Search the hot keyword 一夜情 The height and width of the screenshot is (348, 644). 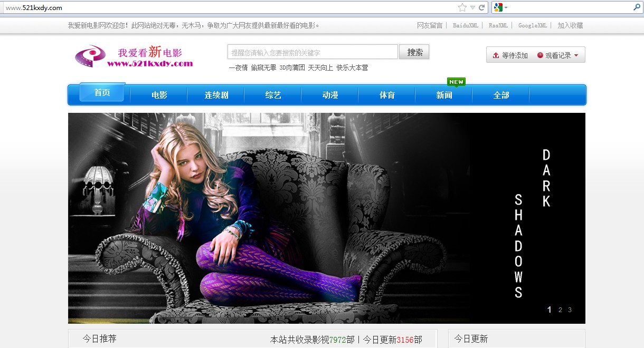coord(238,67)
